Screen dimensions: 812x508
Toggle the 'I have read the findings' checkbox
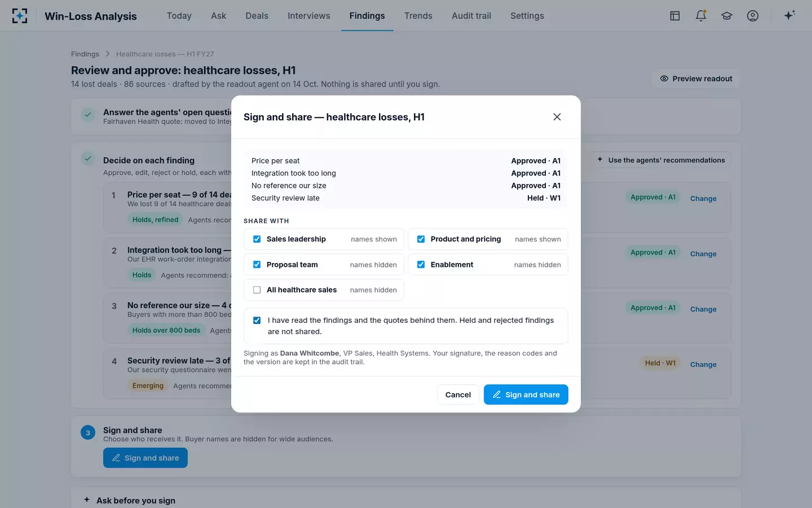click(x=257, y=321)
